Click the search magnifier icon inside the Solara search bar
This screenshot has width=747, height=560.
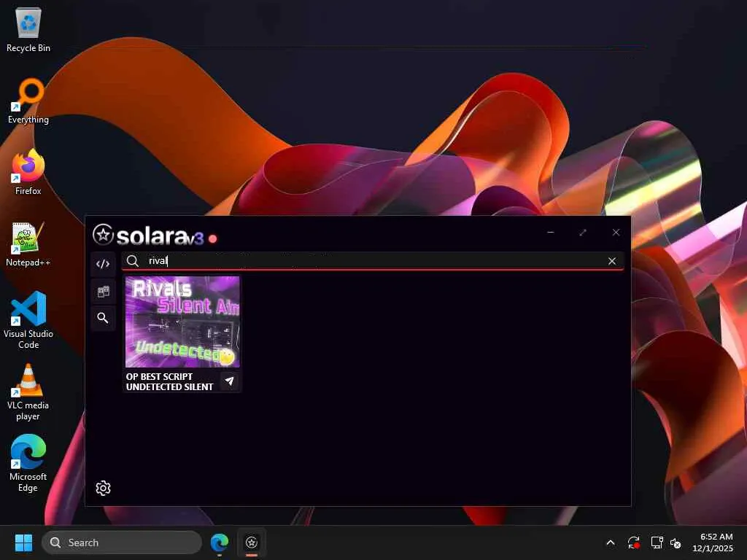[133, 261]
